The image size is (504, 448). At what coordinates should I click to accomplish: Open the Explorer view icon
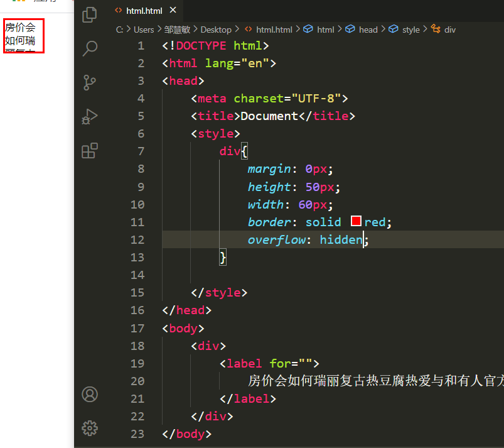point(90,15)
